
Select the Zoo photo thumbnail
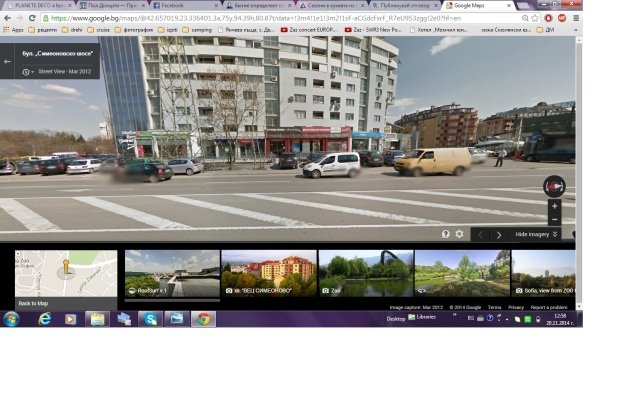[x=365, y=273]
